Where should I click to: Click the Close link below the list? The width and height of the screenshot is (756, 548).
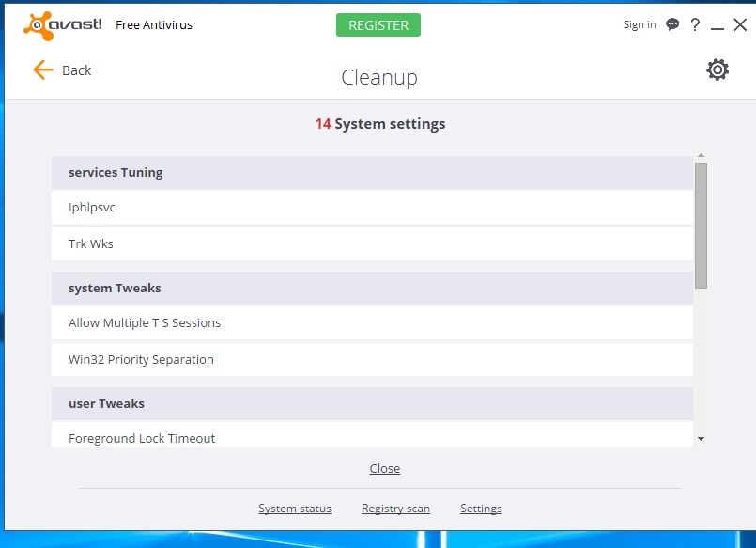(385, 468)
